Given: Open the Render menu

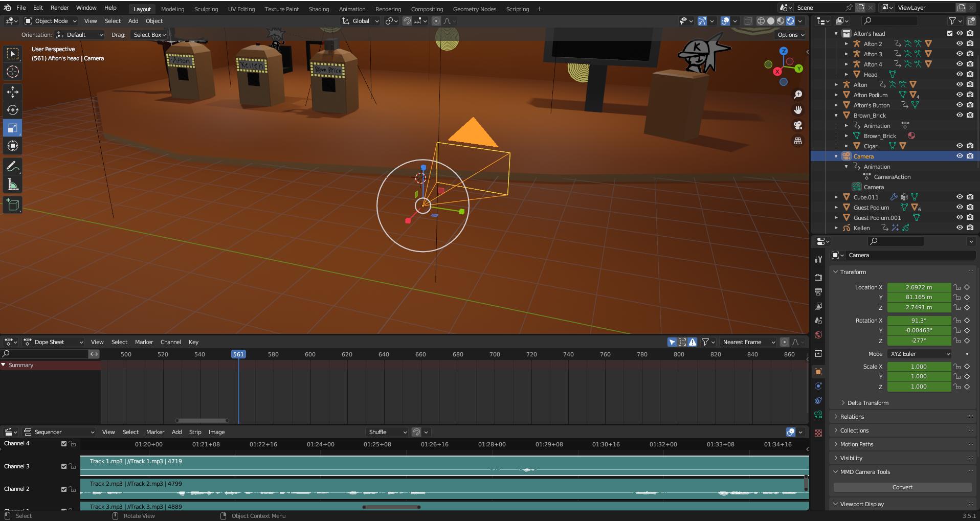Looking at the screenshot, I should pyautogui.click(x=59, y=8).
